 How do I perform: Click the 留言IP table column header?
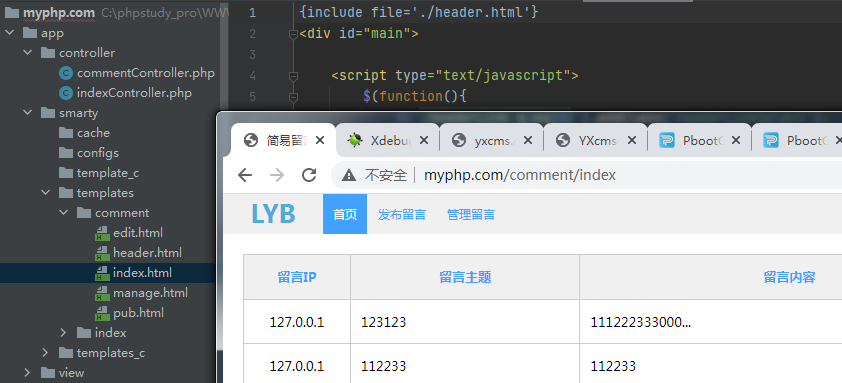297,277
